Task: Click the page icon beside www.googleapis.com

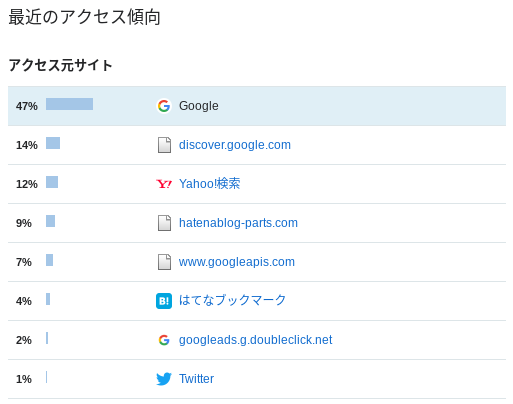Action: [164, 262]
